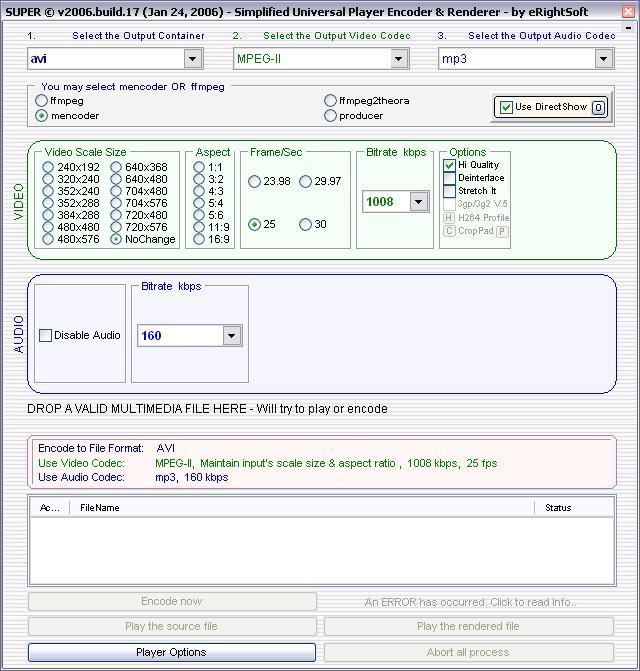Choose 640x480 video scale size
Image resolution: width=640 pixels, height=671 pixels.
click(x=116, y=179)
